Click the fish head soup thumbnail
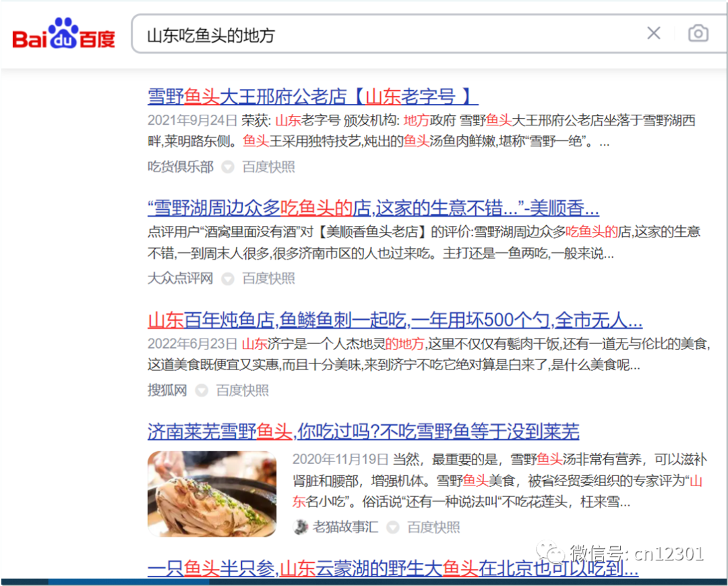Screen dimensions: 728x586 [x=212, y=494]
